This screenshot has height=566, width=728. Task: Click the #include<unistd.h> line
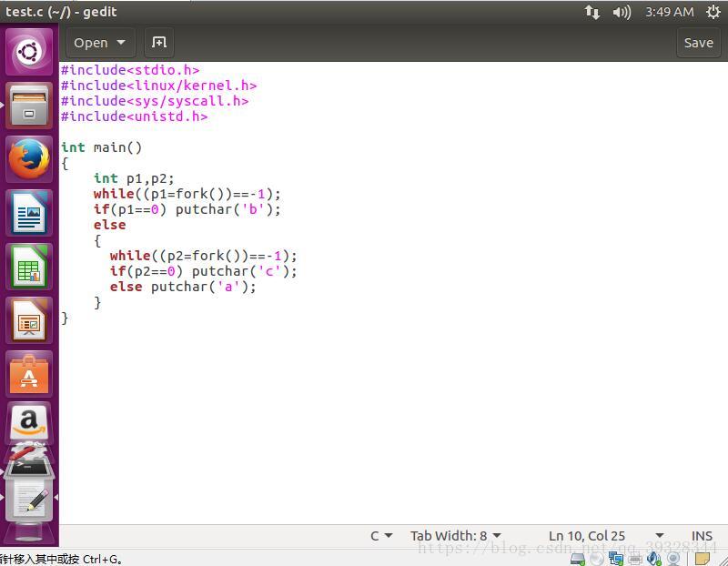[134, 116]
